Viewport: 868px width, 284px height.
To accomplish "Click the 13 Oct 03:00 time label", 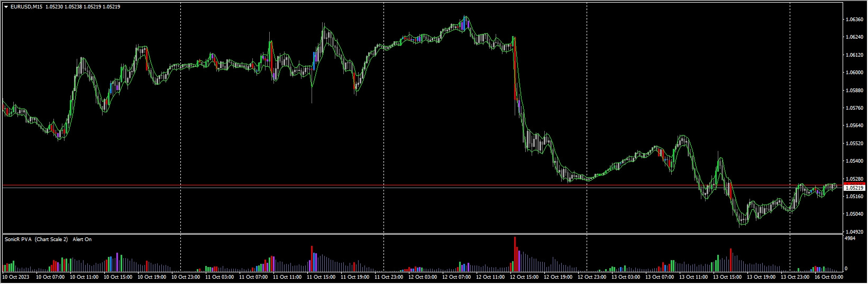I will pyautogui.click(x=627, y=277).
